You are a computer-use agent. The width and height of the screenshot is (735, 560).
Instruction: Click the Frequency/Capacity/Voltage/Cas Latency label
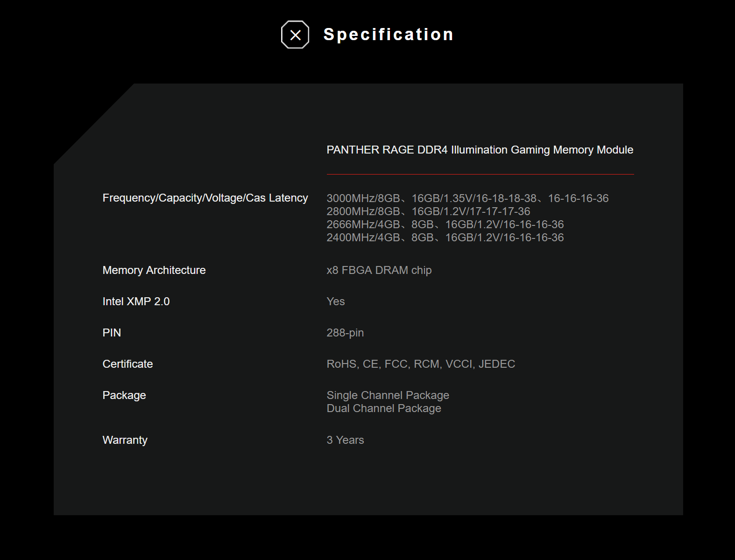coord(205,198)
